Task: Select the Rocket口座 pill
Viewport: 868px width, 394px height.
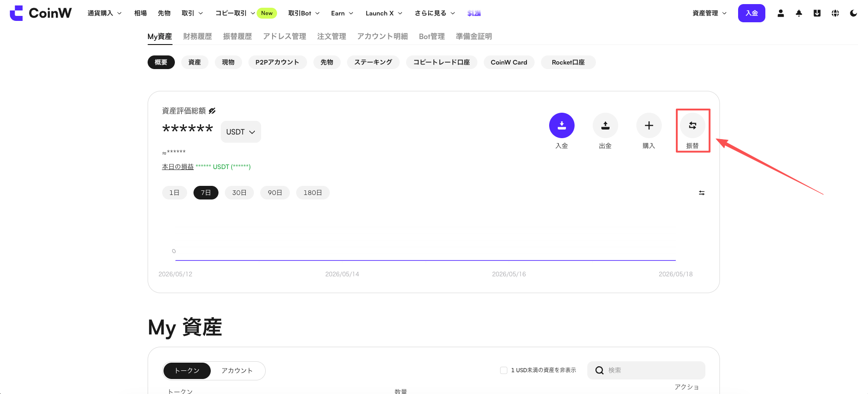Action: [x=568, y=62]
